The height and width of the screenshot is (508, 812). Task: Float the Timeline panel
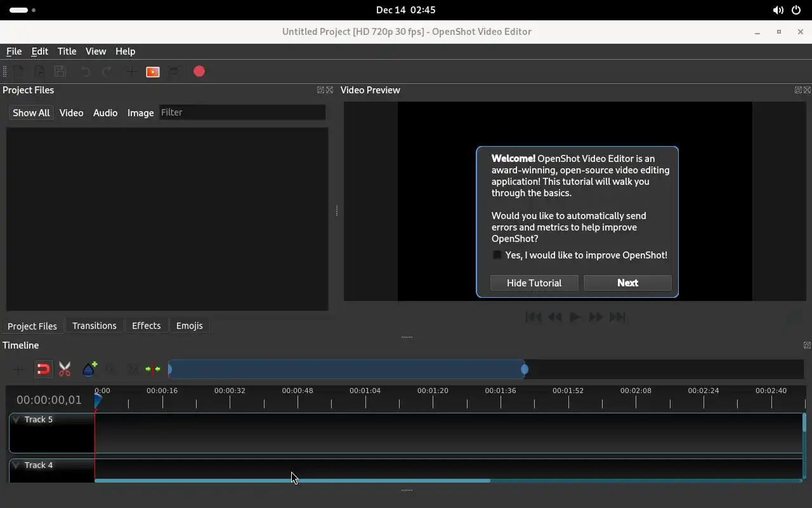tap(807, 345)
